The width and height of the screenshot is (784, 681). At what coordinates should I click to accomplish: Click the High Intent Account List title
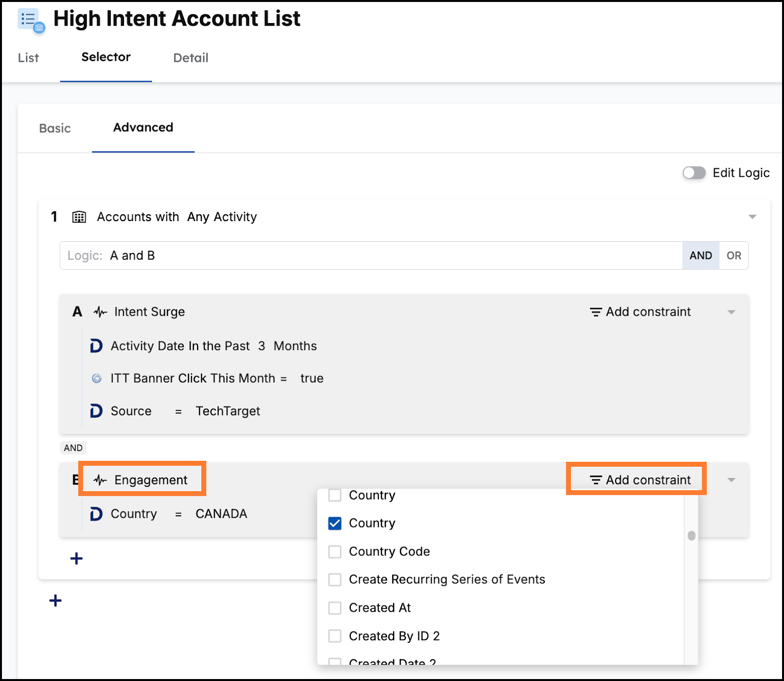[177, 19]
